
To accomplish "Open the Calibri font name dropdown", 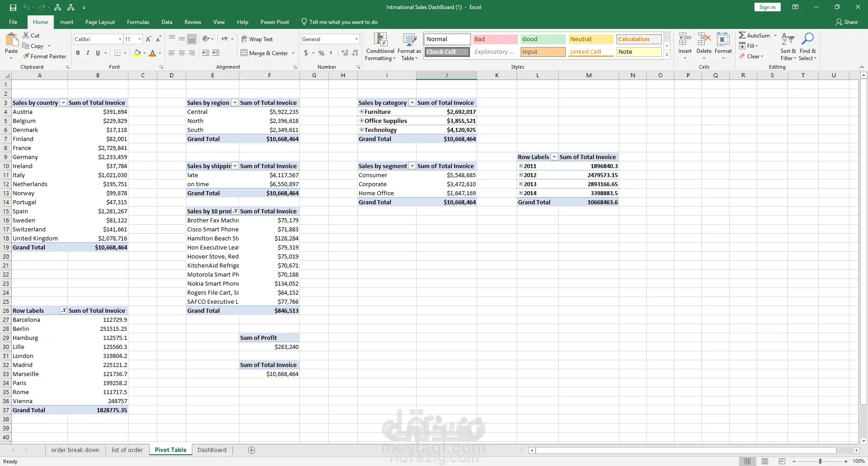I will click(120, 39).
